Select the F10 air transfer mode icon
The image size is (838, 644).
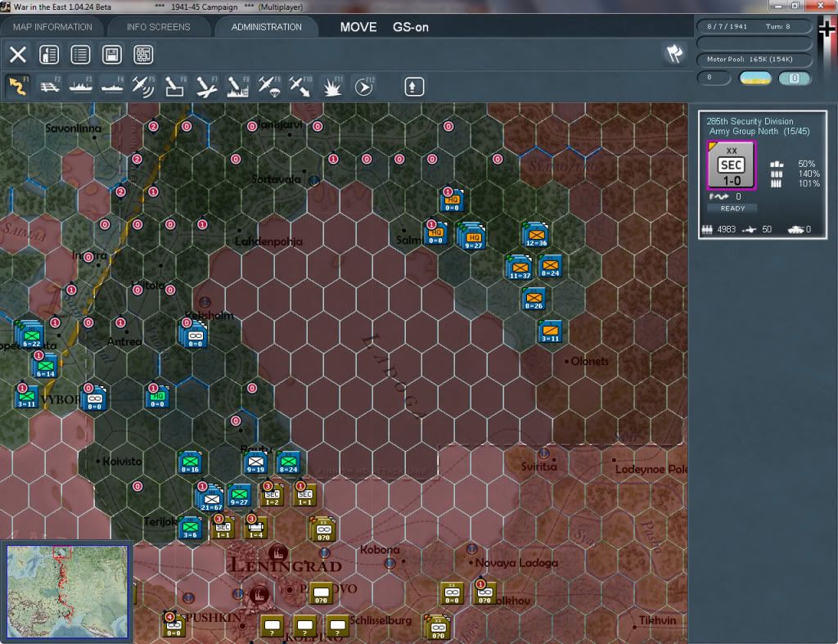coord(300,87)
